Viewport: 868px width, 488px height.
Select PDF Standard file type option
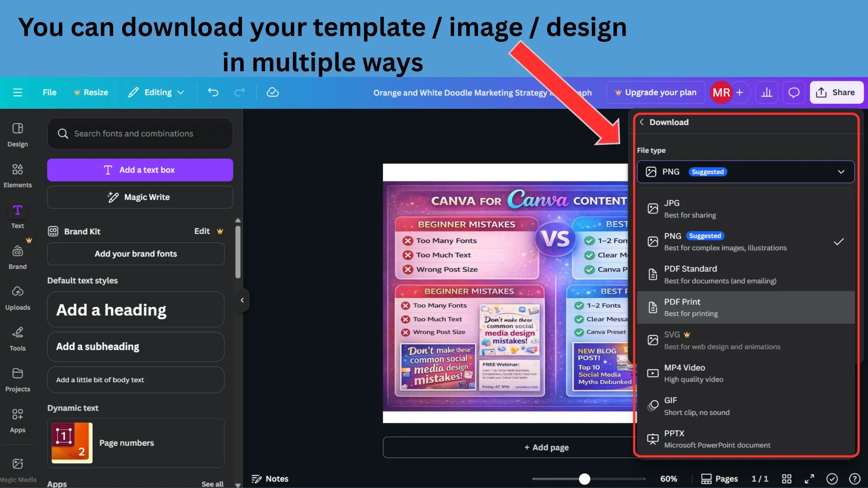pyautogui.click(x=746, y=275)
